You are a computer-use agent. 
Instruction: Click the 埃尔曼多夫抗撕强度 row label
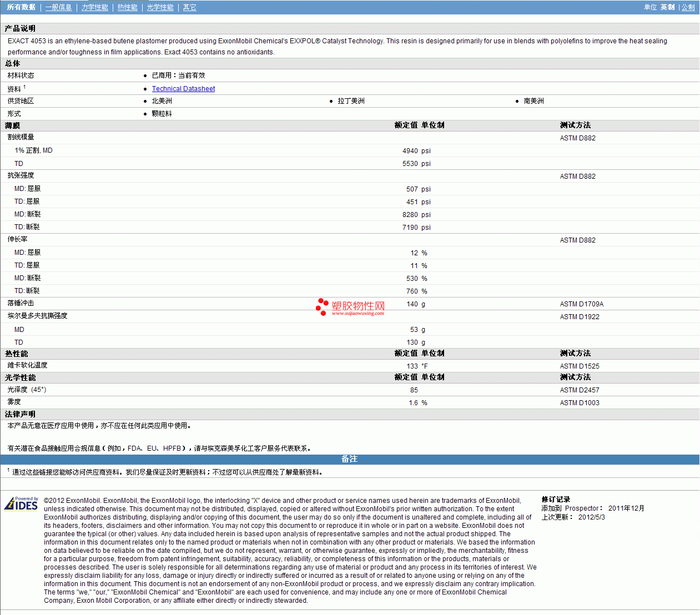(x=38, y=316)
